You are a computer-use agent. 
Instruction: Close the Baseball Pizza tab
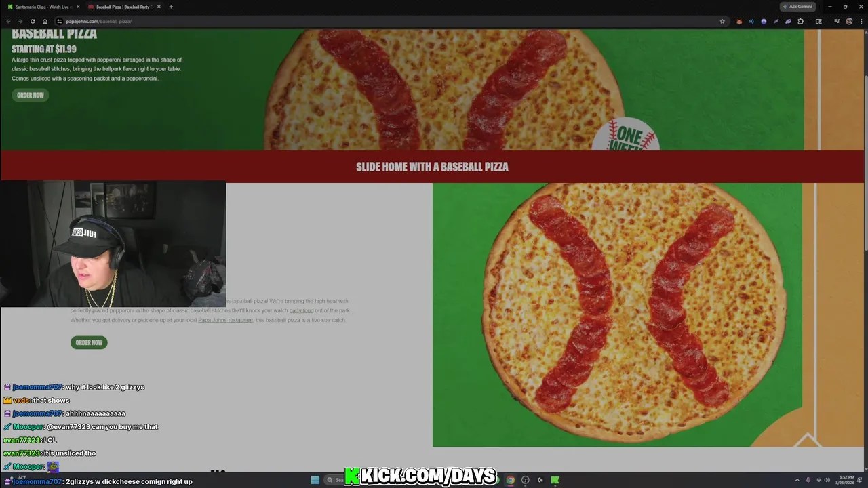[159, 7]
